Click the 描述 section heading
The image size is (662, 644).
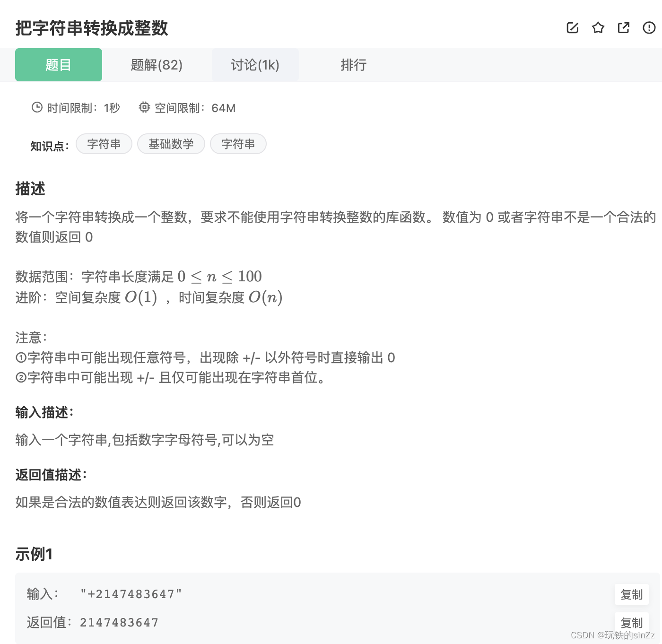click(30, 189)
